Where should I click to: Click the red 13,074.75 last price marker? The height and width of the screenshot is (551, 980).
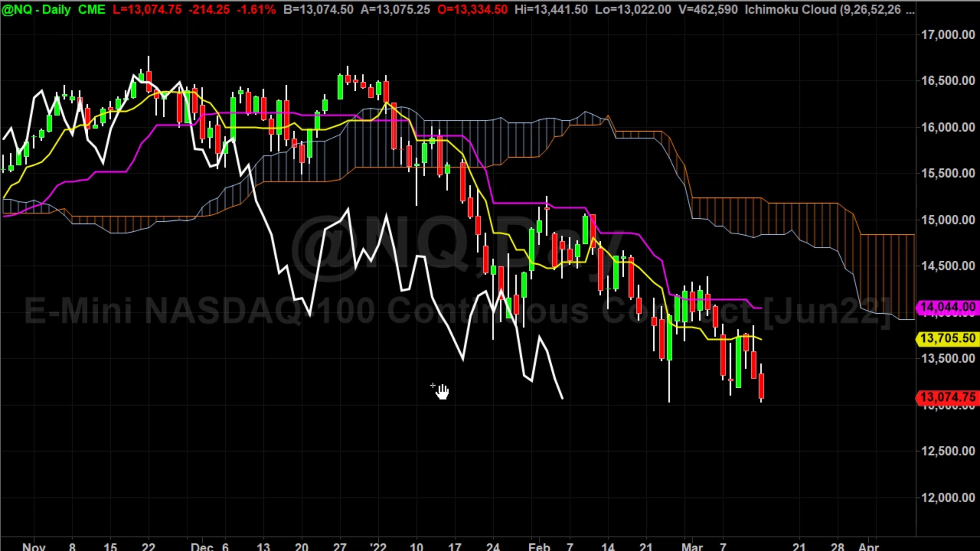[x=948, y=397]
